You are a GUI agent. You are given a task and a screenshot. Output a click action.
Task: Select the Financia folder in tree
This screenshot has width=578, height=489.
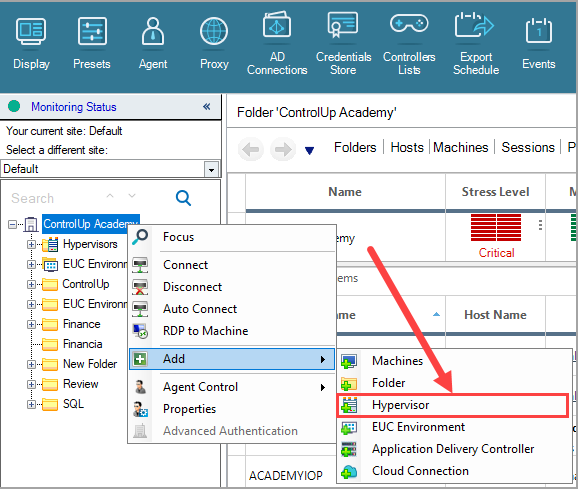83,344
